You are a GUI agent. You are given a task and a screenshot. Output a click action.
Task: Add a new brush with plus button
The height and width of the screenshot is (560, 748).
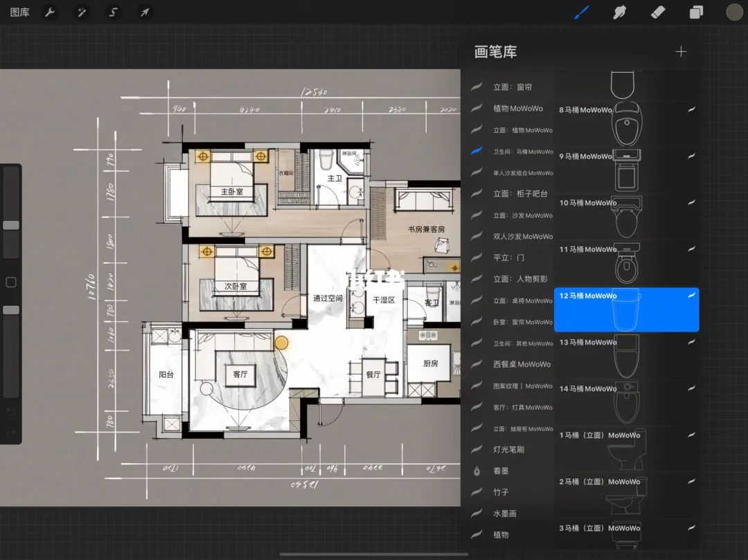point(682,51)
